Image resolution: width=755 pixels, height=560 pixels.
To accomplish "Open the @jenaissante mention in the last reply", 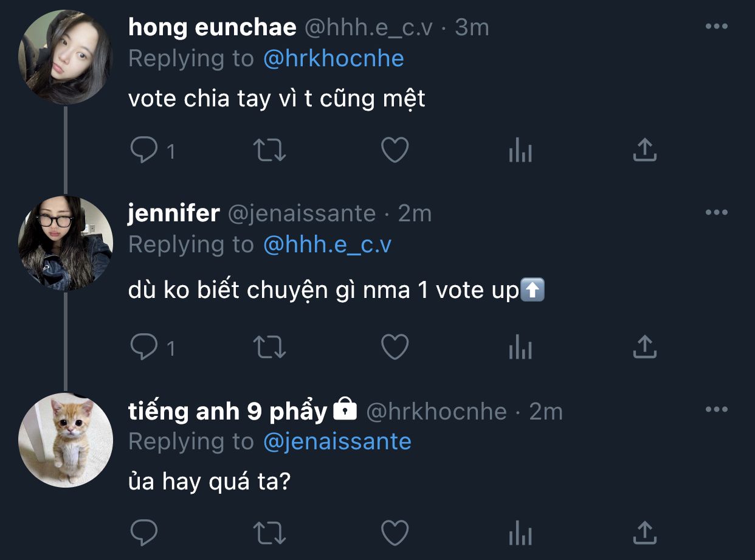I will pyautogui.click(x=337, y=441).
